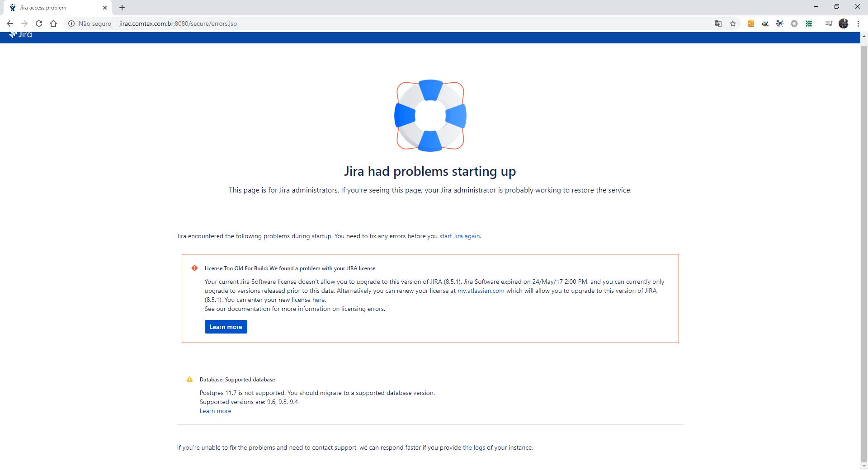The image size is (868, 470).
Task: Open 'Learn more' link under database warning
Action: click(215, 411)
